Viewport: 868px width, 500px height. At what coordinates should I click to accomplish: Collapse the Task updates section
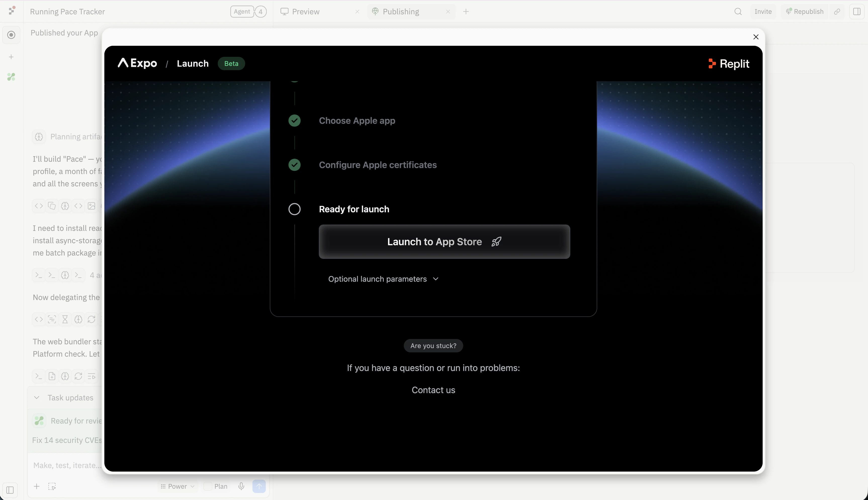click(37, 398)
